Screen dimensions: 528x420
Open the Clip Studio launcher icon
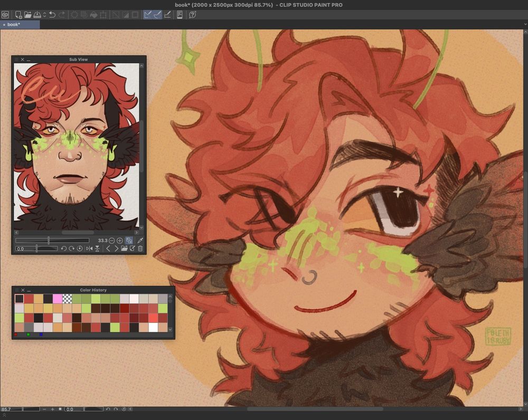point(5,15)
